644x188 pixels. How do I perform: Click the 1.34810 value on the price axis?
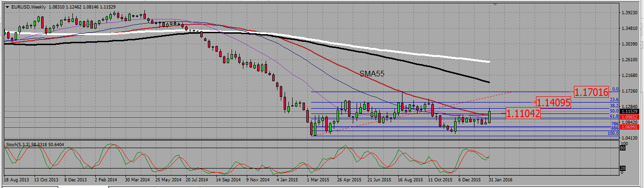tap(630, 28)
